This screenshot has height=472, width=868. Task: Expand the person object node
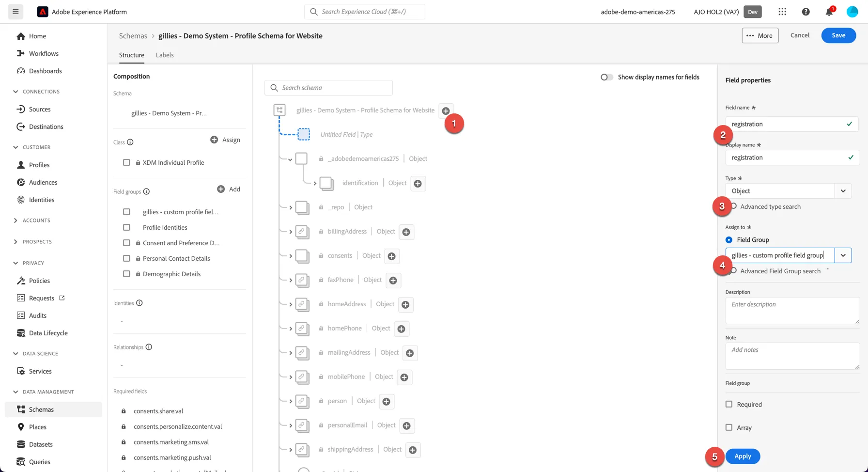[291, 401]
